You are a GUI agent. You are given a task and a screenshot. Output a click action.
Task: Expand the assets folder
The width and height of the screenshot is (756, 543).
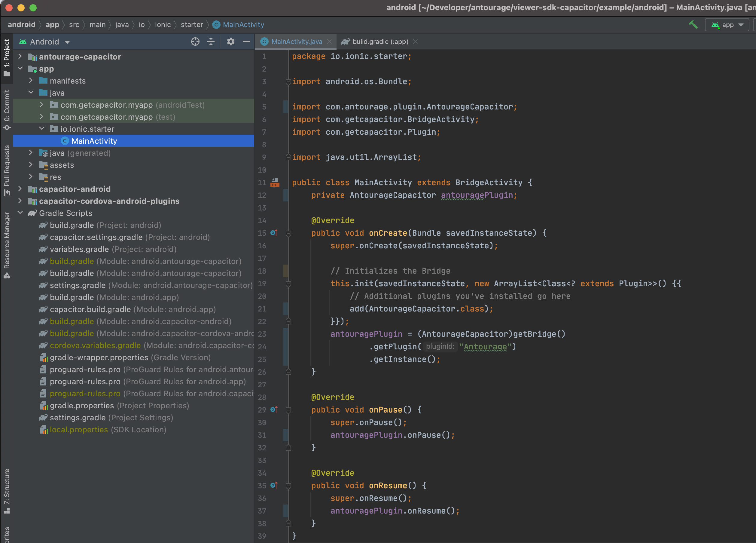tap(31, 164)
